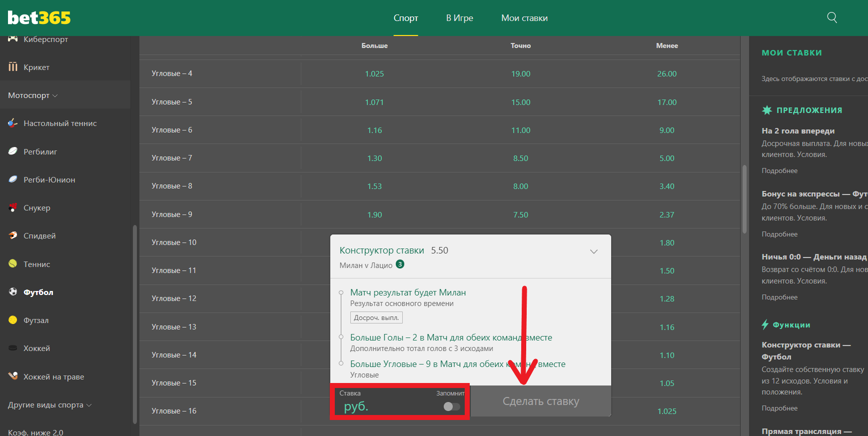Click the main content vertical scrollbar
Screen dimensions: 868x436
(745, 199)
